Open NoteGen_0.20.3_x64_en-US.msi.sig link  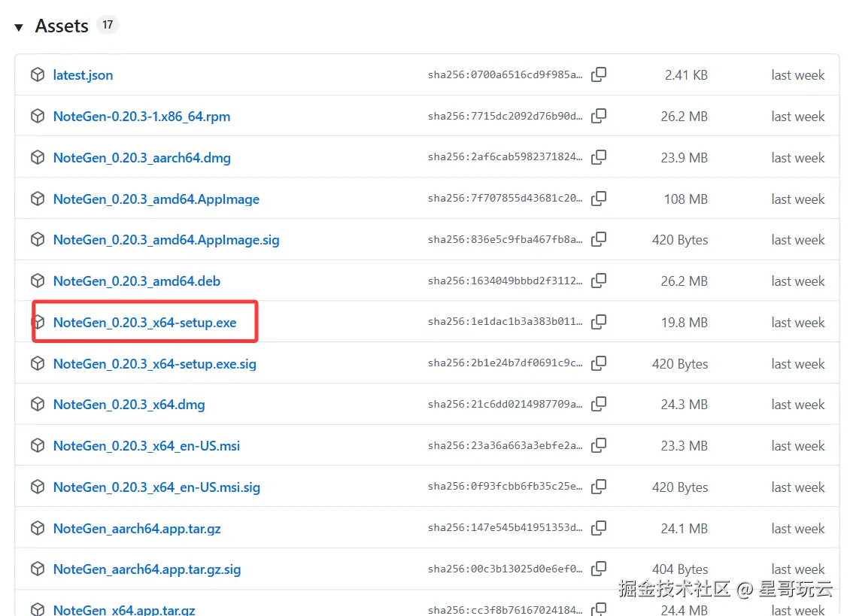pyautogui.click(x=156, y=487)
